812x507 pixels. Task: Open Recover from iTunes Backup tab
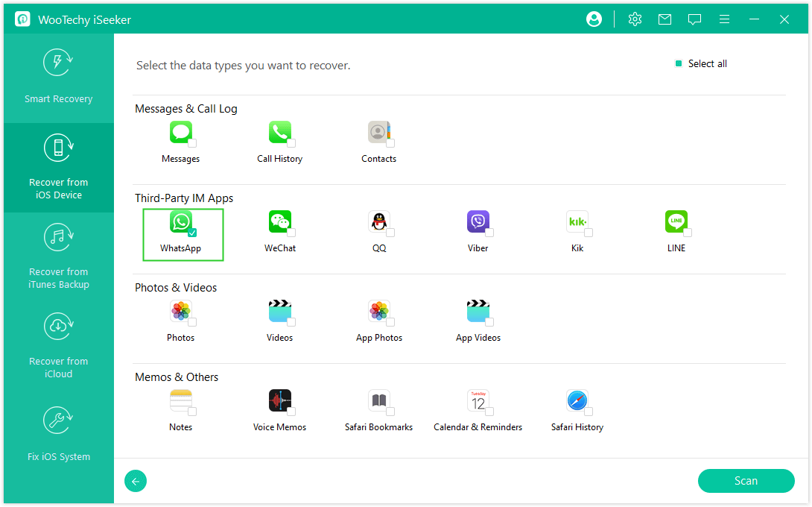click(58, 256)
